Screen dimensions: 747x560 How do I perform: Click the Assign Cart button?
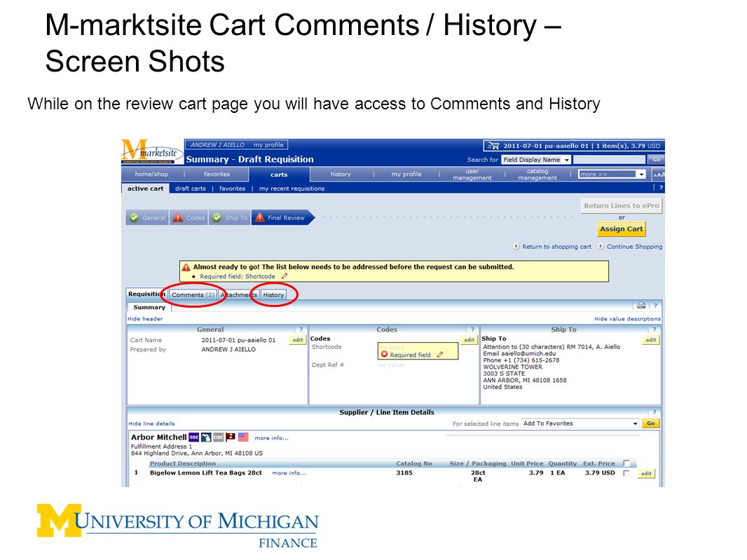click(x=622, y=229)
